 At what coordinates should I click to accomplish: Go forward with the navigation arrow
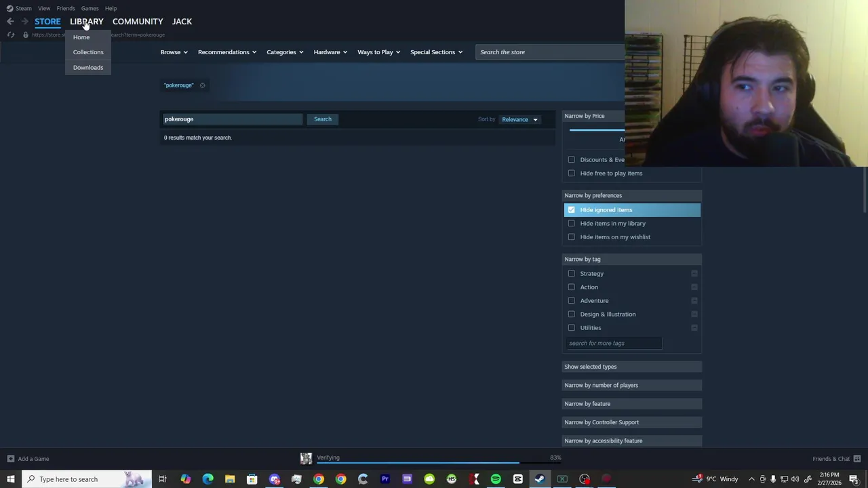[x=25, y=22]
